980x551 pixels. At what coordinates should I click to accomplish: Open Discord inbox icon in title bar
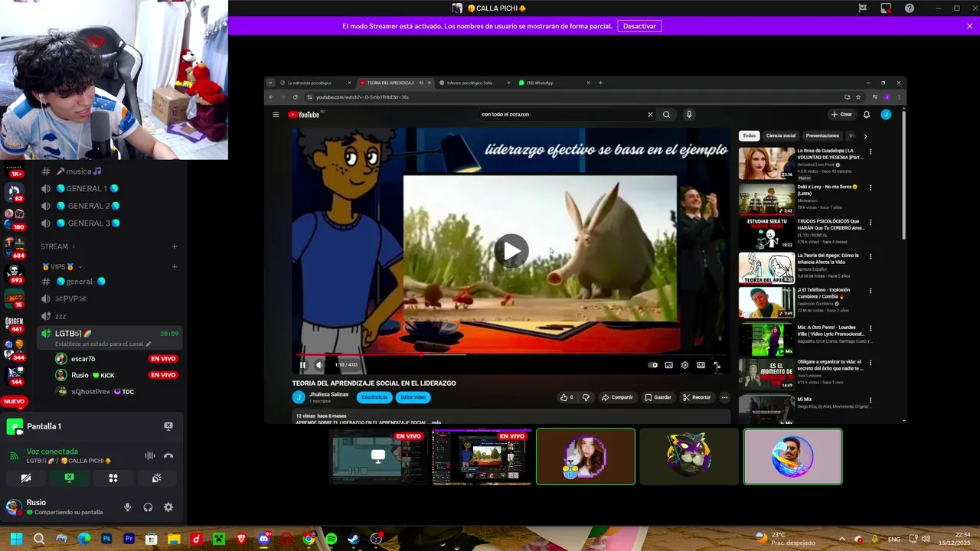tap(886, 8)
